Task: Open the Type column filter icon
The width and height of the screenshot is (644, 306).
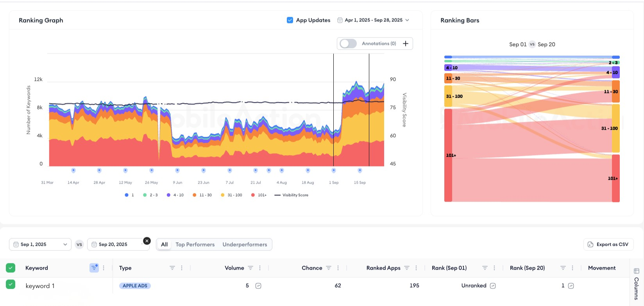Action: pos(172,268)
